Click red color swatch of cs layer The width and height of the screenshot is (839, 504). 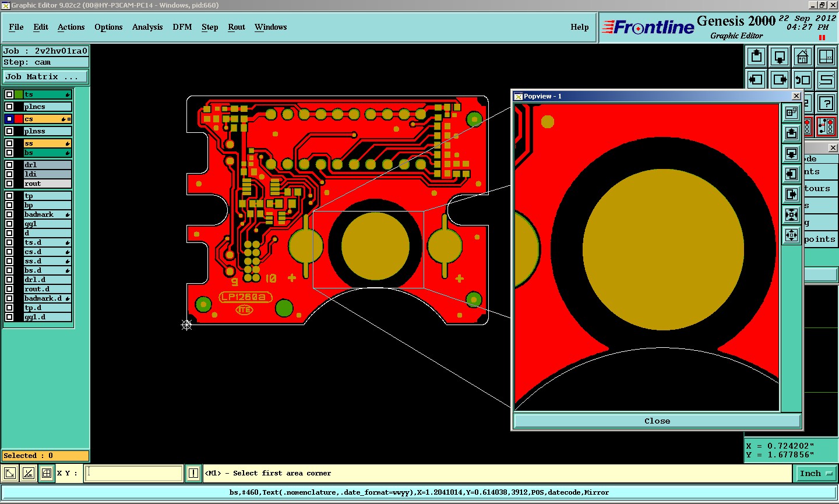click(19, 119)
